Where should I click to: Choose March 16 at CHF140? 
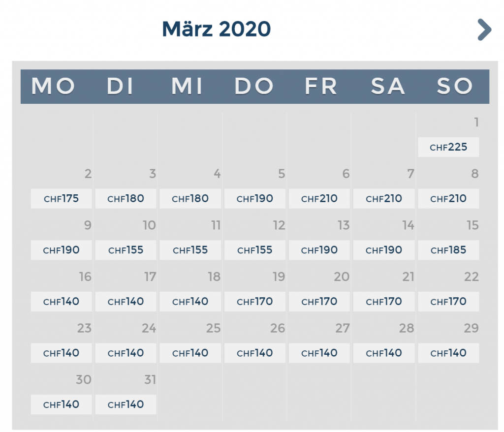click(x=61, y=302)
